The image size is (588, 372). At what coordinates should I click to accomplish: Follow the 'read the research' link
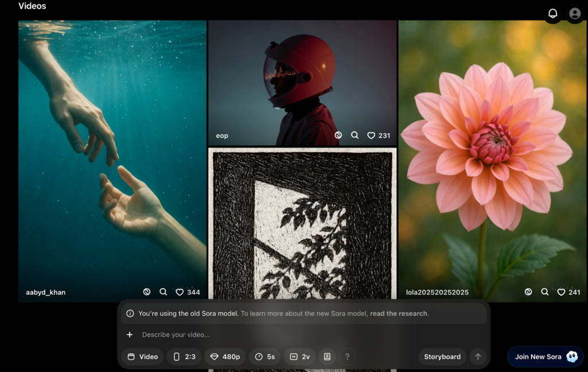tap(399, 313)
